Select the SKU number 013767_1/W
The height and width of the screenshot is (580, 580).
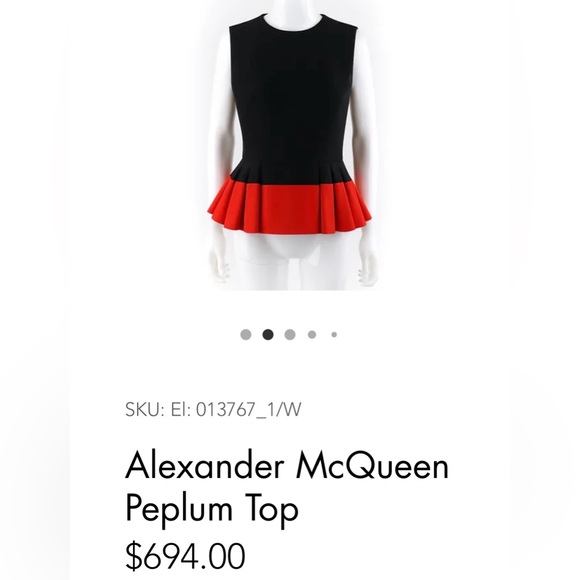click(249, 409)
